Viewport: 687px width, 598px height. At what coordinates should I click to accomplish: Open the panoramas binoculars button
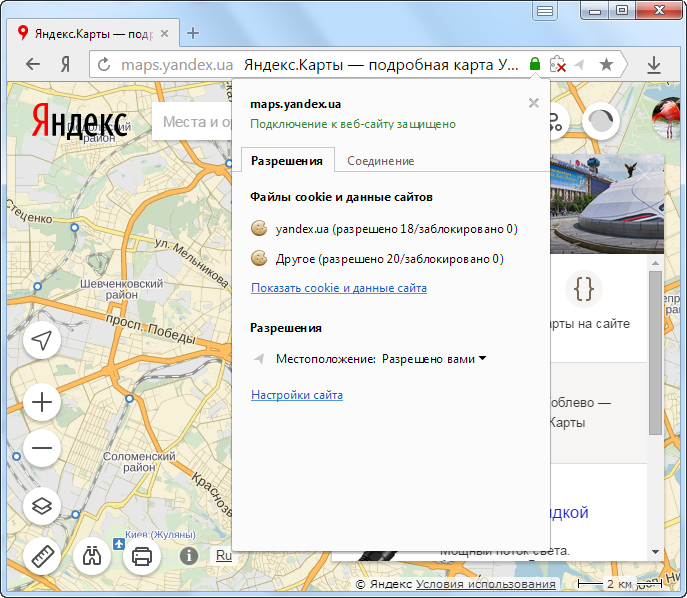click(92, 556)
